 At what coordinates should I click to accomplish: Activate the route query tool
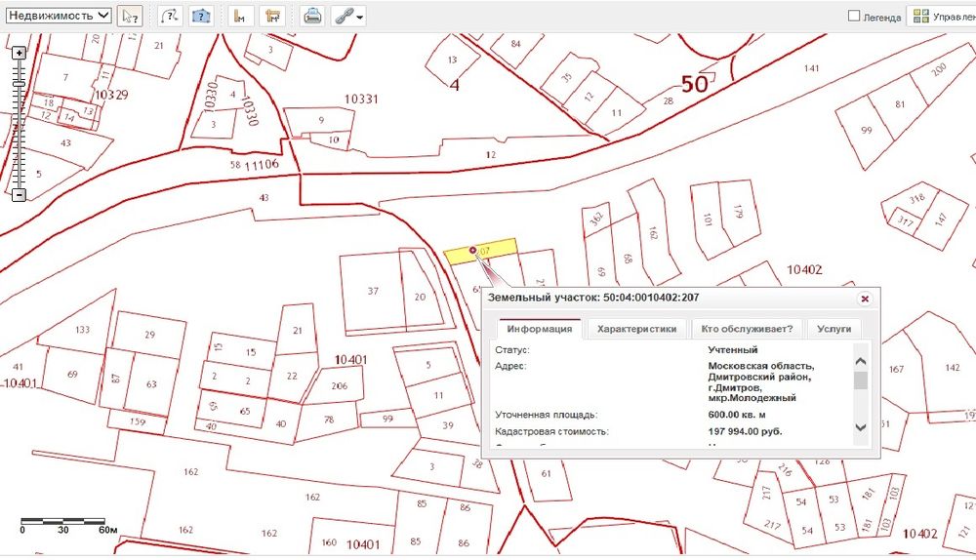pos(170,17)
